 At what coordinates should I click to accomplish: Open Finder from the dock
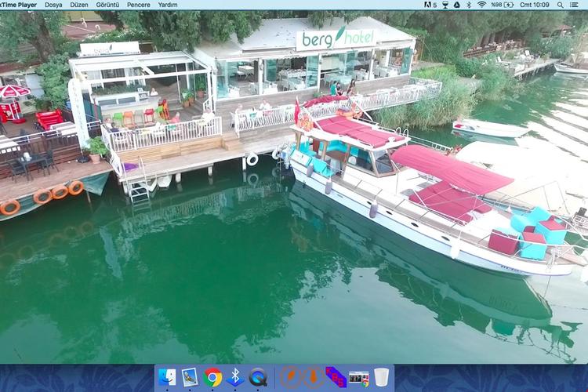coord(167,378)
